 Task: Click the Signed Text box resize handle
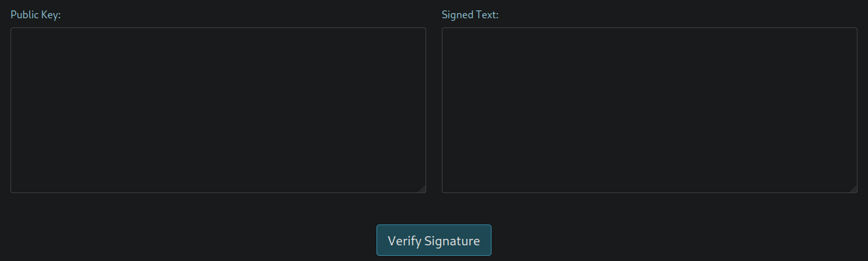854,189
